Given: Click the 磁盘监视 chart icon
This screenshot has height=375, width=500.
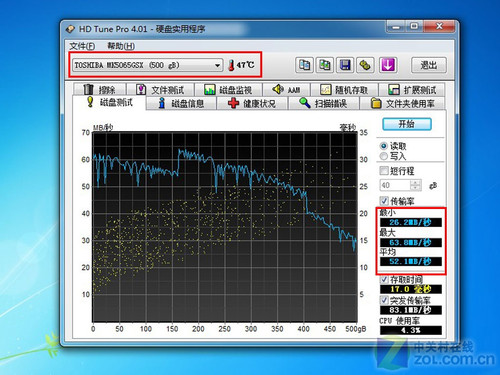Looking at the screenshot, I should [x=210, y=90].
